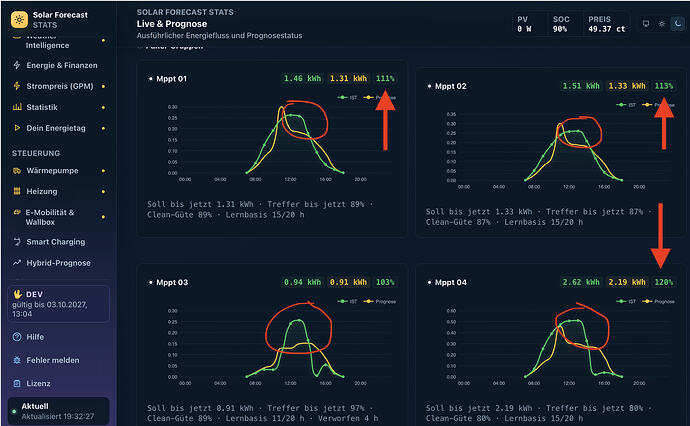Screen dimensions: 690x426
Task: Open the Smart Charging page
Action: (x=58, y=242)
